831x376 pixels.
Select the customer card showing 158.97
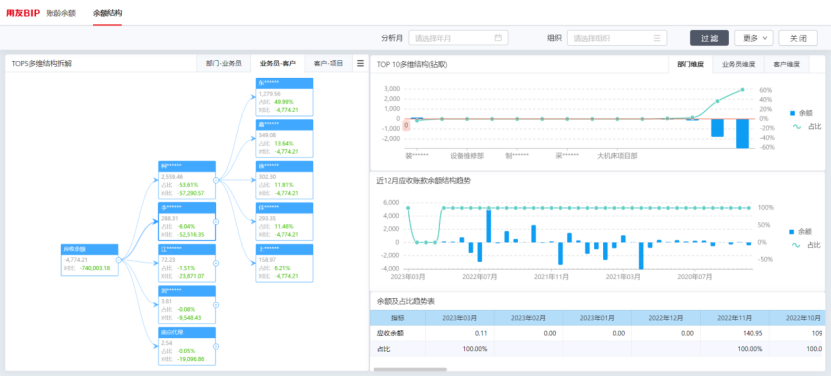[284, 263]
